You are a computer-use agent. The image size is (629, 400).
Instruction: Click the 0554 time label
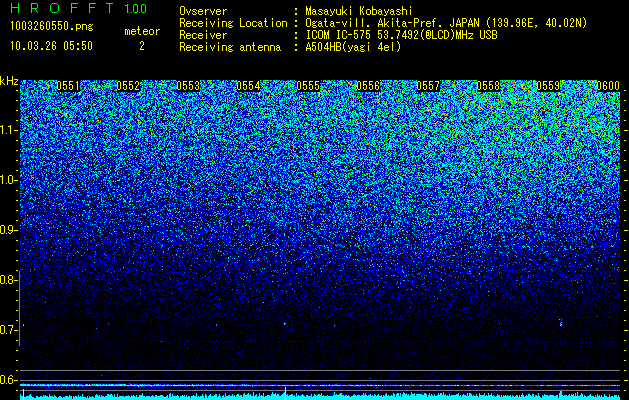click(248, 86)
